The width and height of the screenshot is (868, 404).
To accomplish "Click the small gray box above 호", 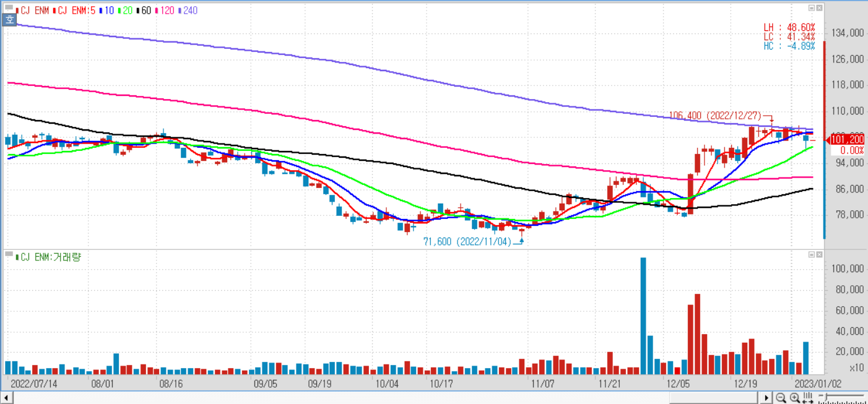I will point(9,7).
